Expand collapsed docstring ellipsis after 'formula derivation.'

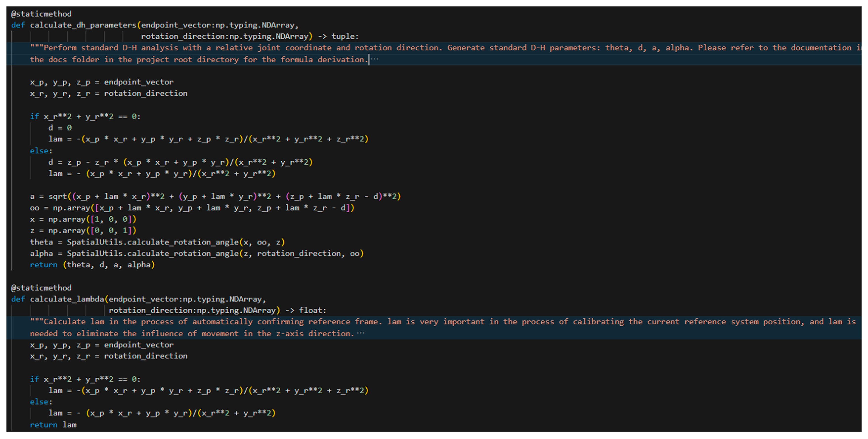[x=375, y=59]
